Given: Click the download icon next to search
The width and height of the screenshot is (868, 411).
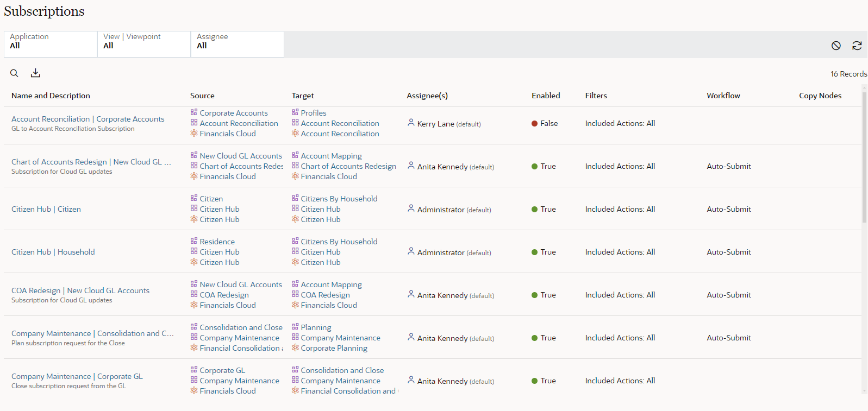Looking at the screenshot, I should coord(36,73).
